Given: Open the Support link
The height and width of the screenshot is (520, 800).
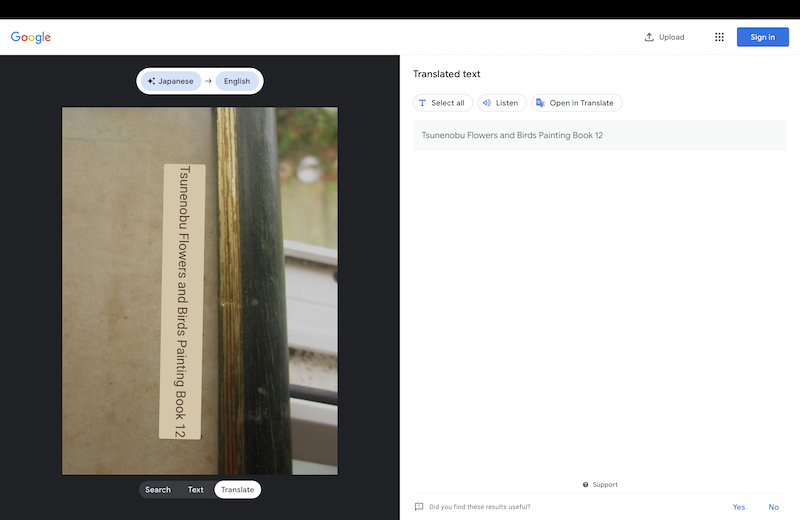Looking at the screenshot, I should click(600, 485).
